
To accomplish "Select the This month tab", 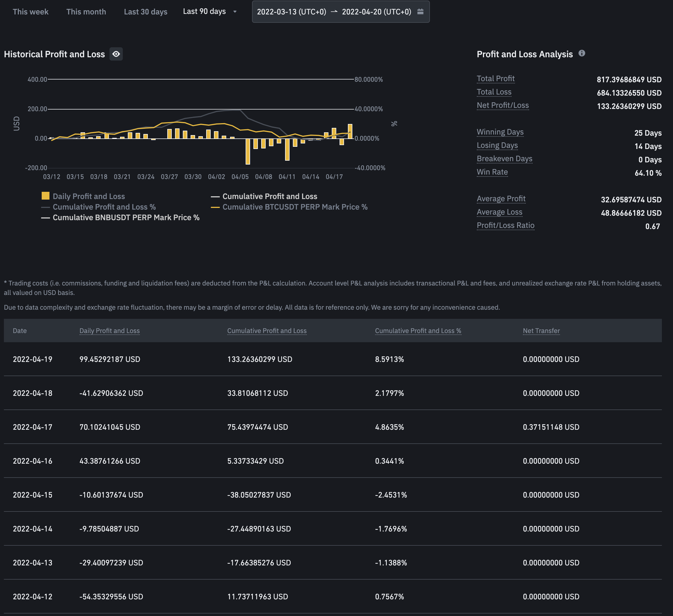I will coord(86,12).
